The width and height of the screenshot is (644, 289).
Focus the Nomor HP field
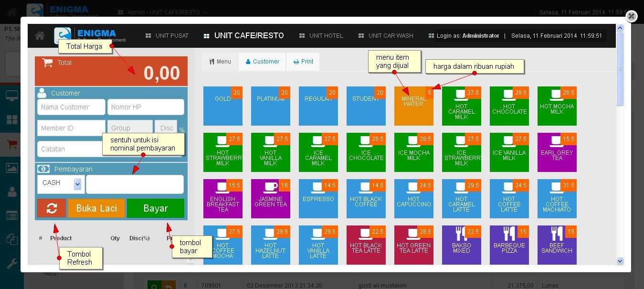click(146, 107)
